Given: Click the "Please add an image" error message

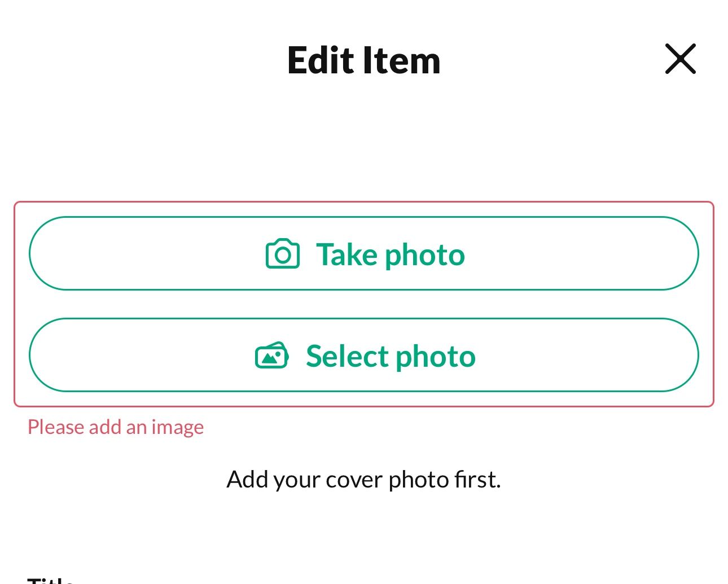Looking at the screenshot, I should [116, 427].
